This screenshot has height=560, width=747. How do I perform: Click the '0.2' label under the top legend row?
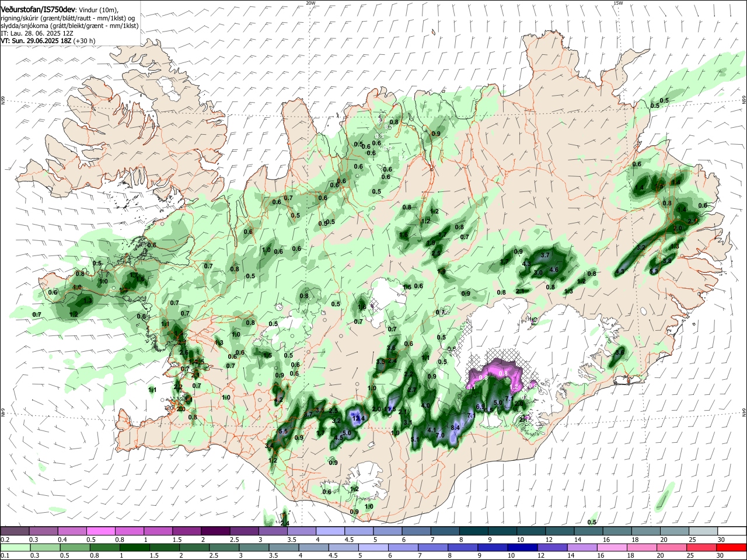click(x=5, y=540)
